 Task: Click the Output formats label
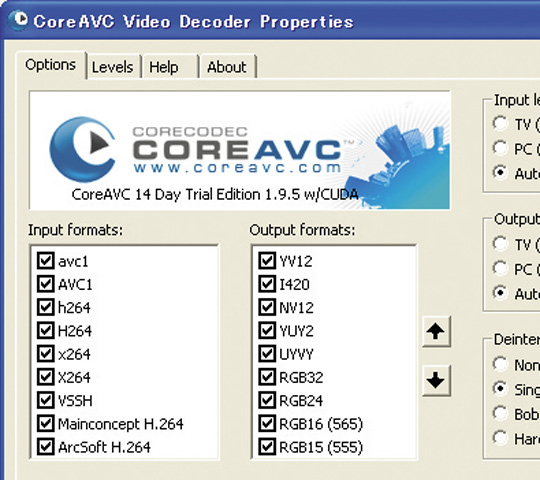click(302, 230)
